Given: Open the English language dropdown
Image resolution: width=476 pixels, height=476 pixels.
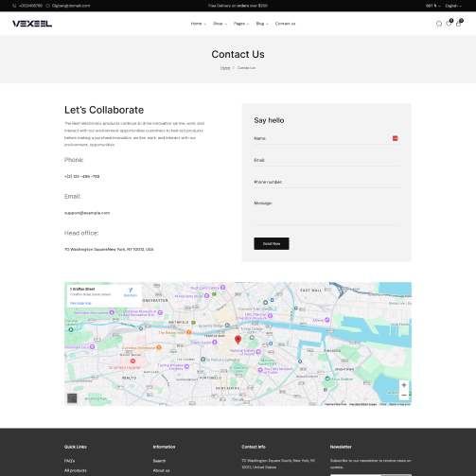Looking at the screenshot, I should (453, 6).
